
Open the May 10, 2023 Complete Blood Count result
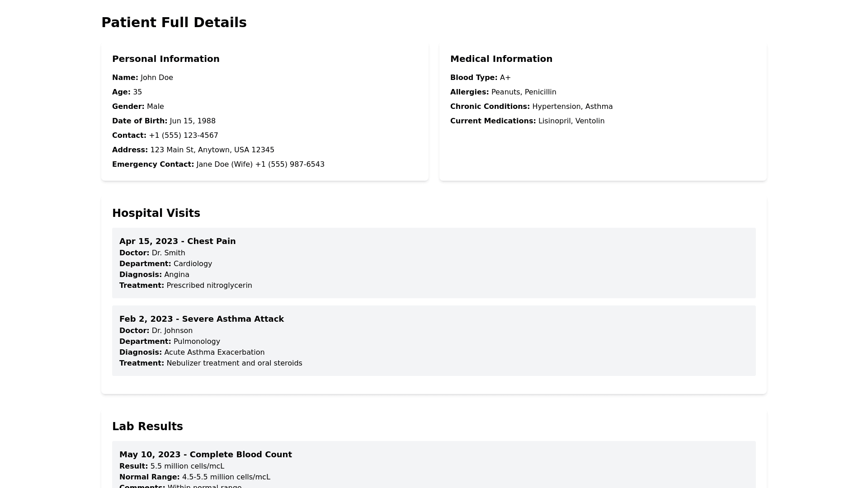pyautogui.click(x=206, y=455)
